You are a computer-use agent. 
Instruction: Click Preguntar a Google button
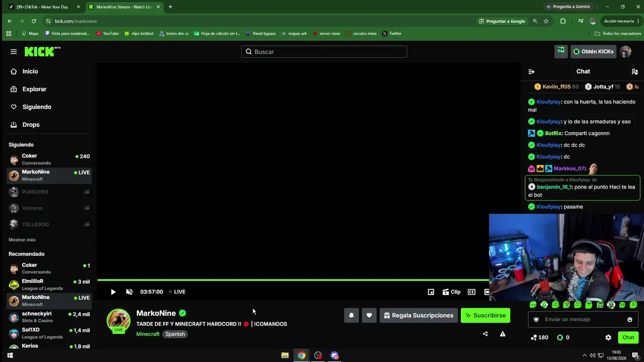click(x=502, y=21)
